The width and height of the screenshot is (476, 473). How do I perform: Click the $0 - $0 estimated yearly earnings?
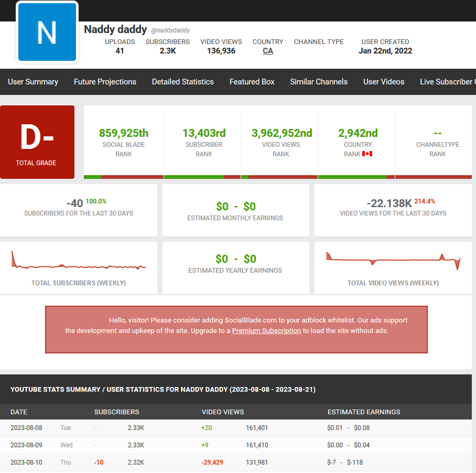point(236,259)
